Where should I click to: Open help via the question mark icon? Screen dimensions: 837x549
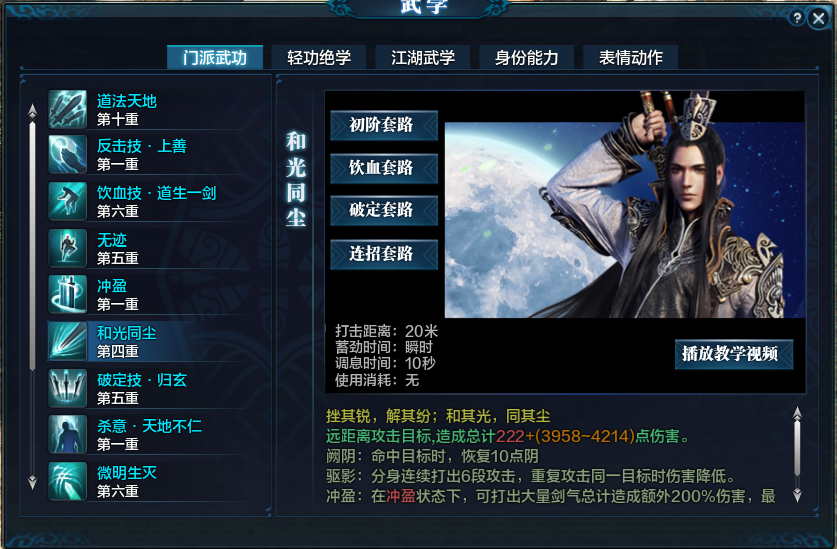click(796, 18)
